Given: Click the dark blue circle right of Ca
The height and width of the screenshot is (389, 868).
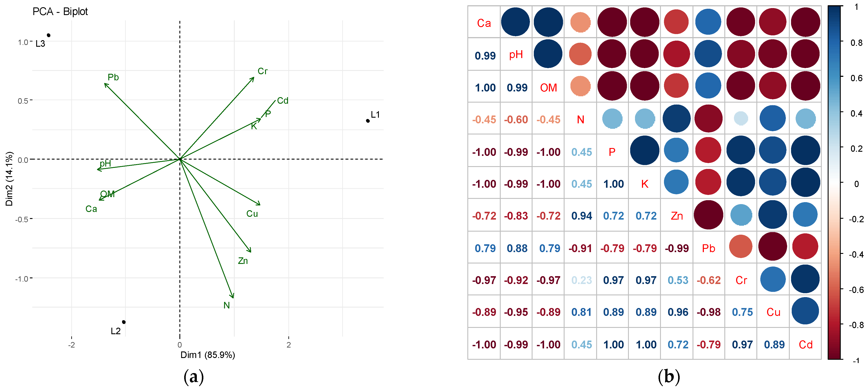Looking at the screenshot, I should [515, 22].
